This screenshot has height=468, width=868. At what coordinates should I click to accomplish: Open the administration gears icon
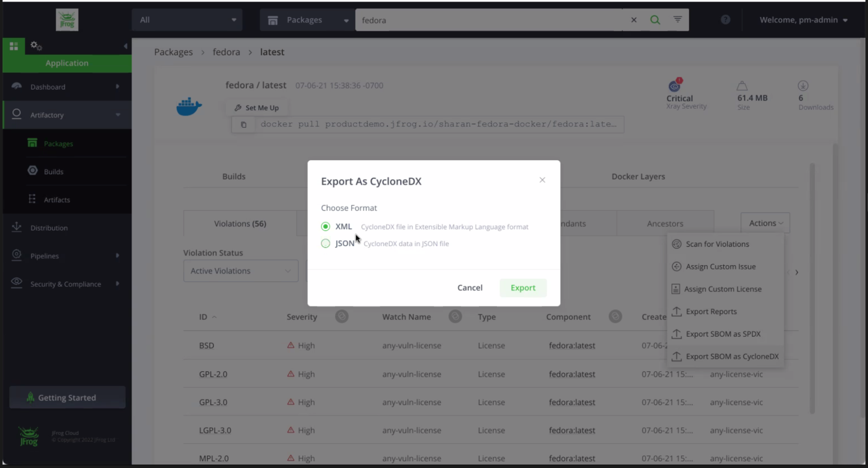36,46
